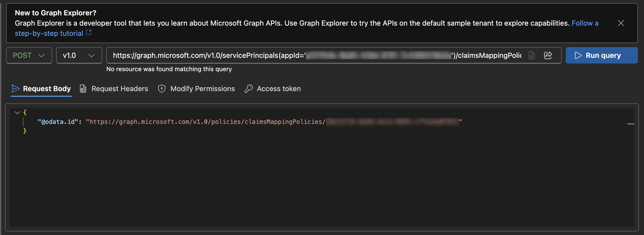The width and height of the screenshot is (644, 235).
Task: Click the 'No resource was found matching this query' message
Action: pyautogui.click(x=169, y=69)
